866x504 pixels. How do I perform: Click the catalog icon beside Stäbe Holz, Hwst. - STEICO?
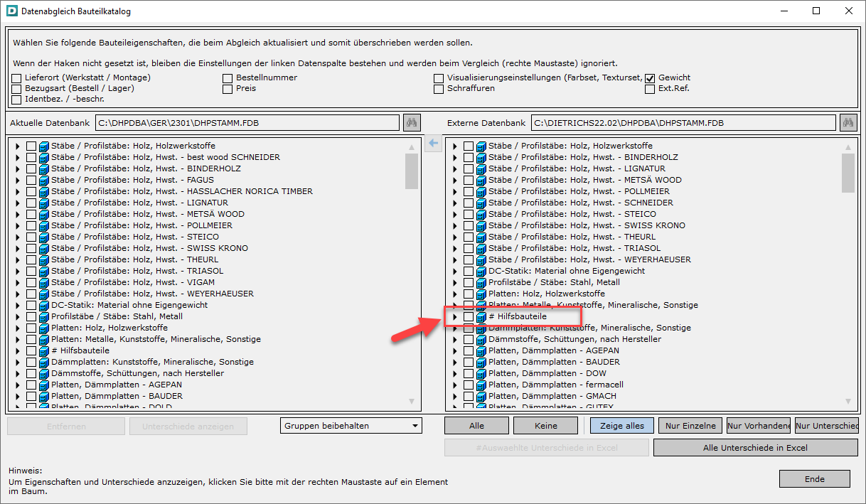point(43,237)
